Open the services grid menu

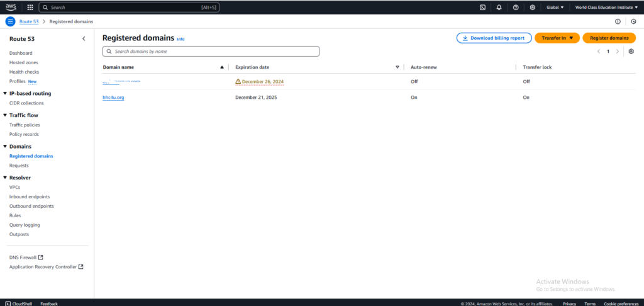[30, 8]
